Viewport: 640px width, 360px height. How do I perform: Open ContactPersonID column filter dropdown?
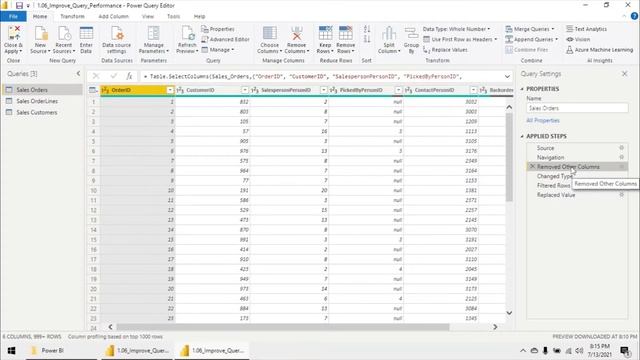[473, 90]
